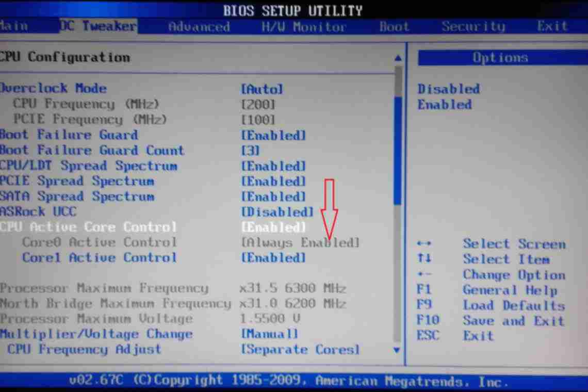Click the plus-minus key icon
This screenshot has height=392, width=588.
point(424,274)
